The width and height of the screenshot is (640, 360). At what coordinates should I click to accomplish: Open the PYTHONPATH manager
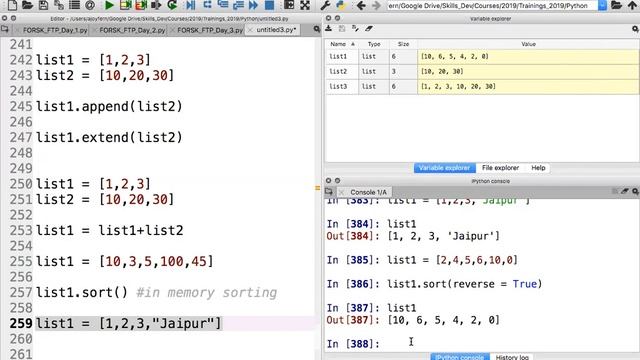click(341, 5)
